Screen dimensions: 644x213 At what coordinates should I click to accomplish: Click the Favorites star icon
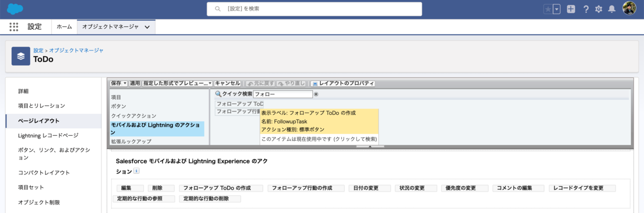tap(548, 9)
